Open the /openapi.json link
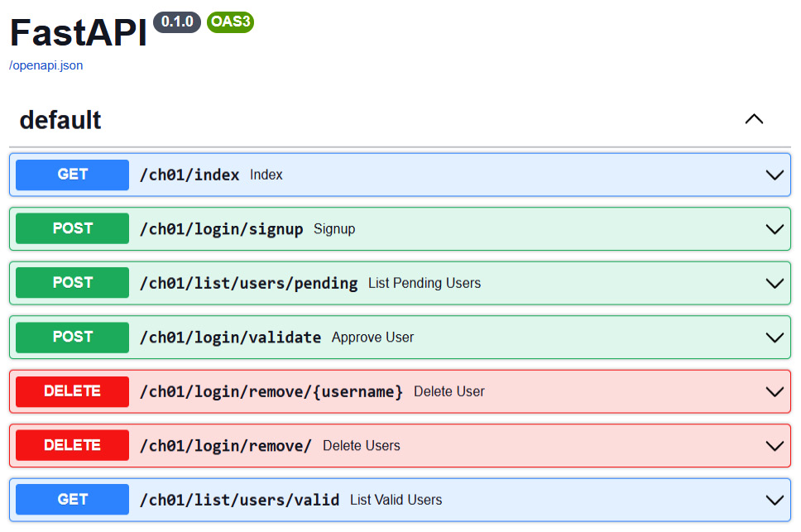Image resolution: width=801 pixels, height=532 pixels. pos(46,65)
